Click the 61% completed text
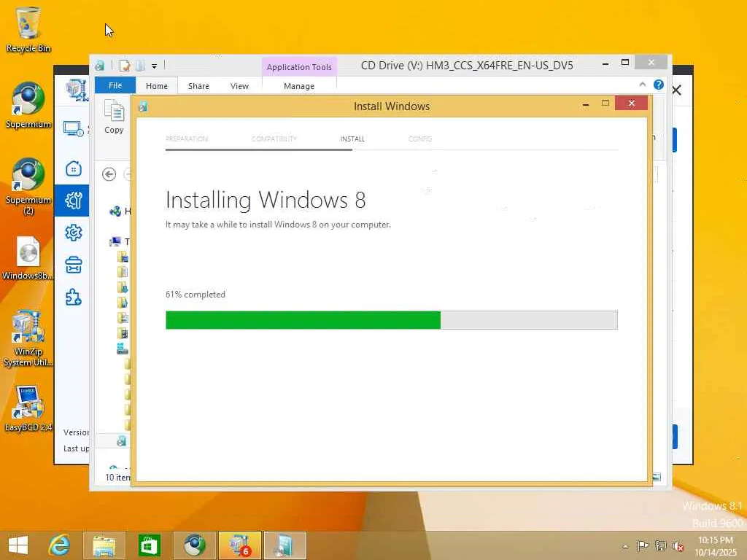747x560 pixels. coord(196,295)
